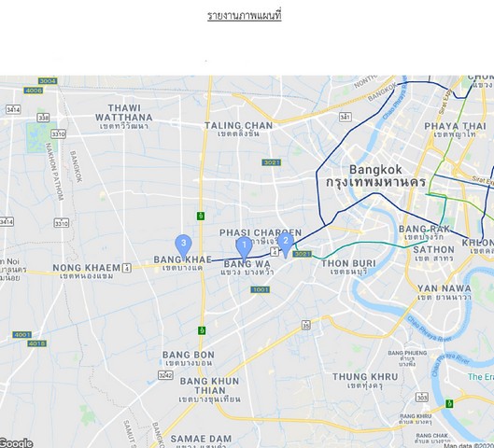The width and height of the screenshot is (494, 448).
Task: Select the Thawi Watthana district label
Action: coord(124,117)
